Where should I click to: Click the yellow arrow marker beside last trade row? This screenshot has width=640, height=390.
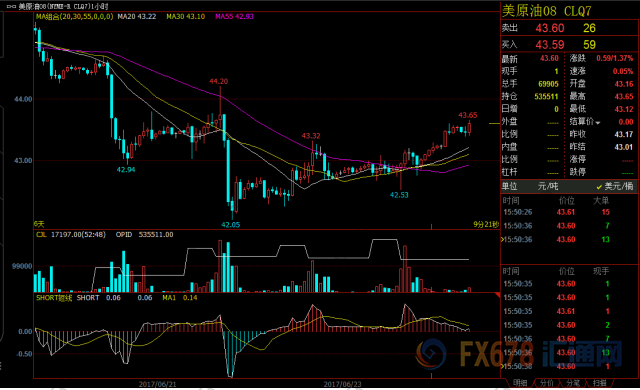[x=502, y=366]
